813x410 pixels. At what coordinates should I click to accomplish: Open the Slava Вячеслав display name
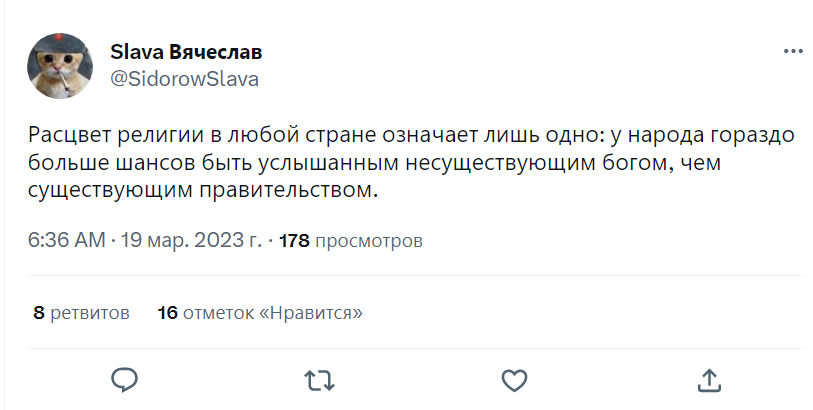click(x=186, y=52)
